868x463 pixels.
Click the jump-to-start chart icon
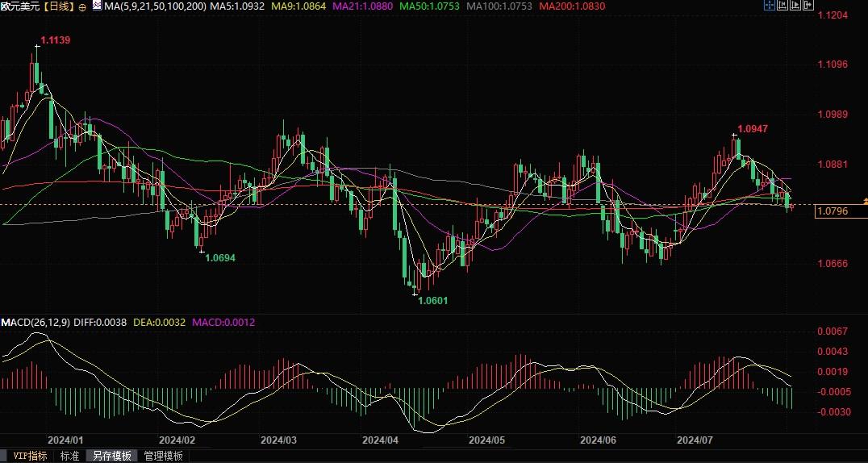[782, 5]
